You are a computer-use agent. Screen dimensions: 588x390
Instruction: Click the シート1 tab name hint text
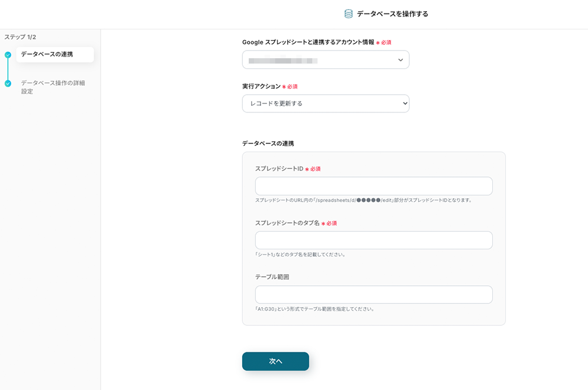pos(300,255)
